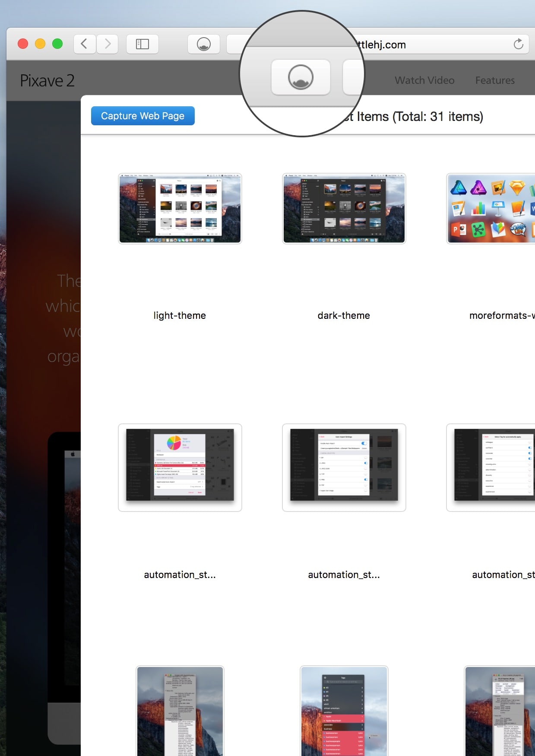Reload the page with the refresh icon

click(x=518, y=44)
